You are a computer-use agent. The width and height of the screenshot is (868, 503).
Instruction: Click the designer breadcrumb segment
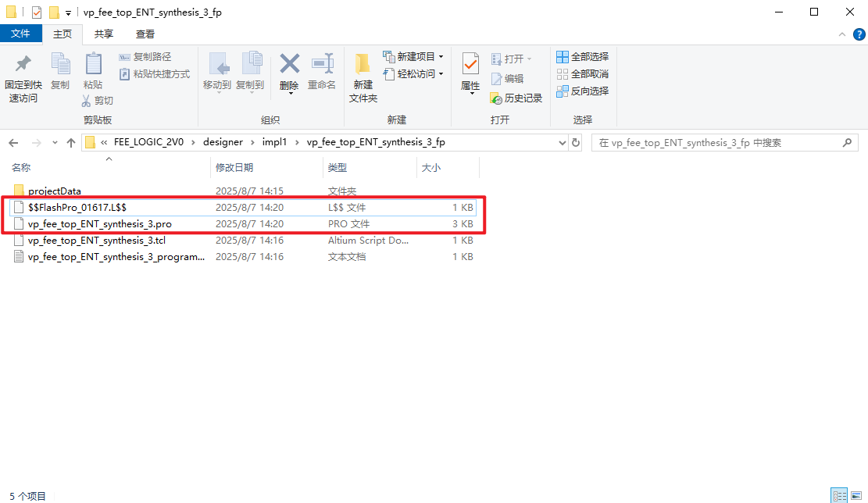(x=223, y=142)
